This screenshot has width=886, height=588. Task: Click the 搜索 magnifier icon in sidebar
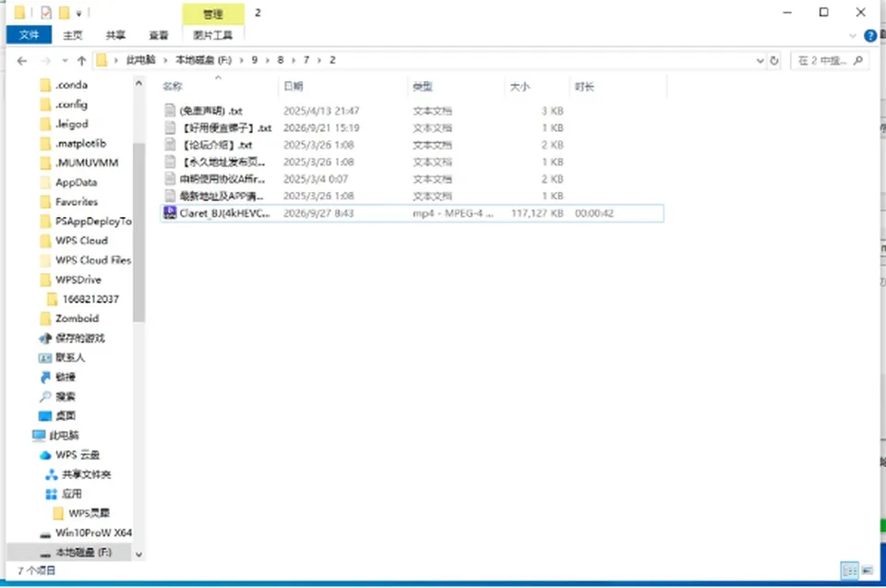[45, 396]
